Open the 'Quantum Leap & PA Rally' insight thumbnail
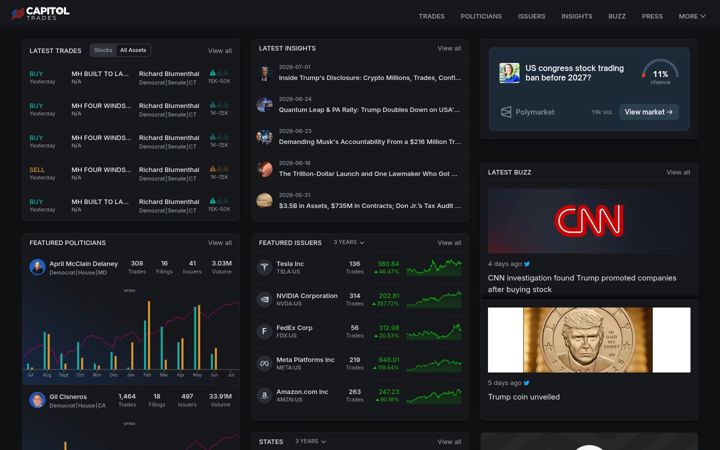The height and width of the screenshot is (450, 720). coord(264,105)
